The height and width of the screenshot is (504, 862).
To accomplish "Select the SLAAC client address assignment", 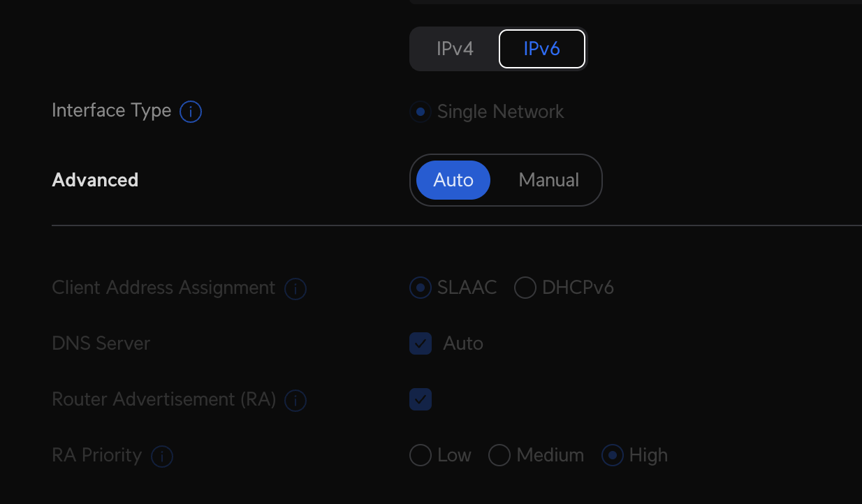I will pos(420,287).
